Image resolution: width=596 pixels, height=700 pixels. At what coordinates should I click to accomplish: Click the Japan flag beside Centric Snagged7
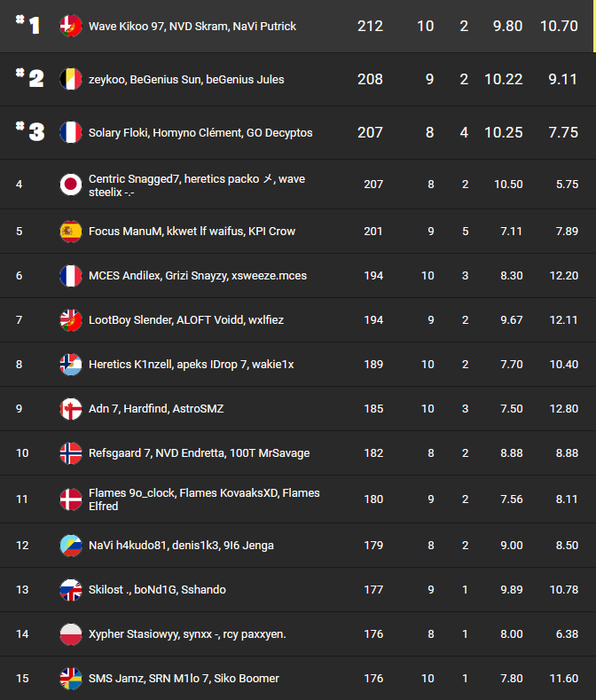[x=71, y=185]
